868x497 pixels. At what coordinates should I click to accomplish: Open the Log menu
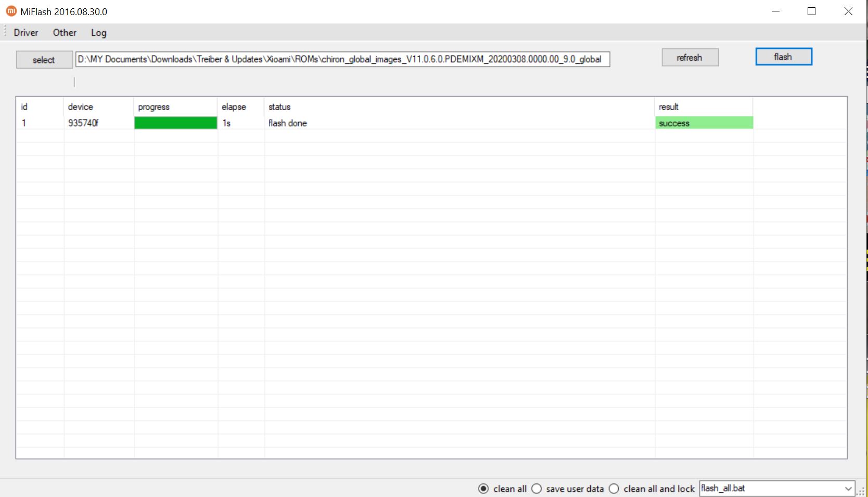(98, 32)
